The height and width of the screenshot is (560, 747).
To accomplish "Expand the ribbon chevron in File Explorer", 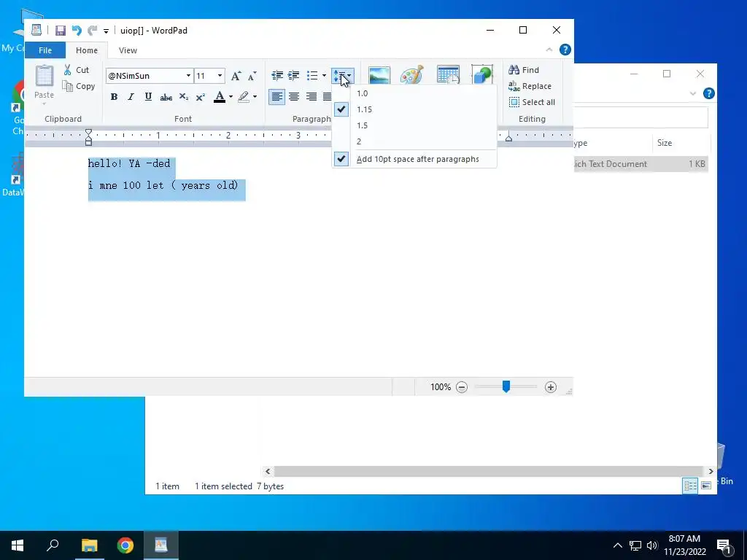I will coord(693,93).
